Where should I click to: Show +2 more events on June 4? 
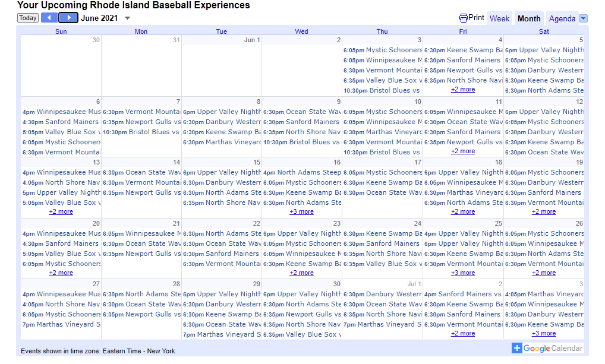462,90
